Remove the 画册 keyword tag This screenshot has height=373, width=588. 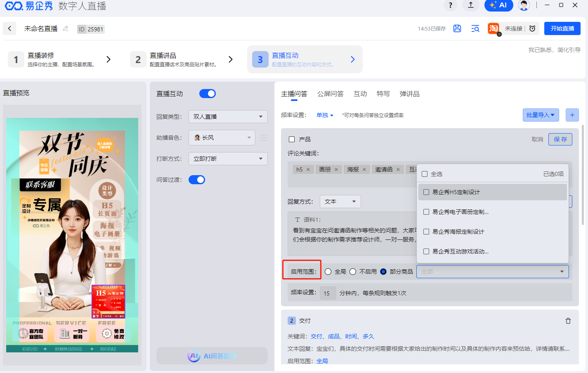pos(336,169)
